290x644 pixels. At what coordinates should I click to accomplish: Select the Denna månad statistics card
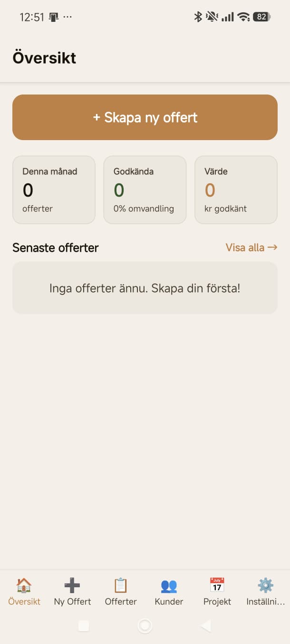54,189
